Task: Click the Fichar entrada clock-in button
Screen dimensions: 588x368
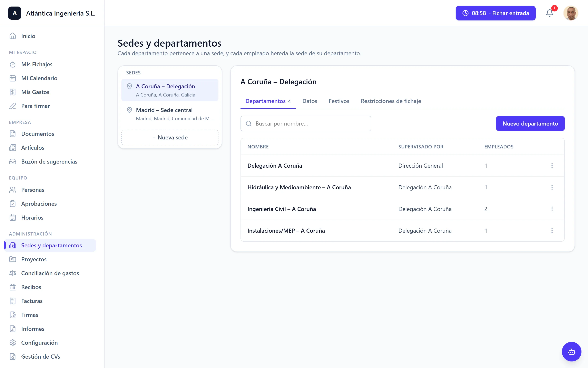Action: click(496, 13)
